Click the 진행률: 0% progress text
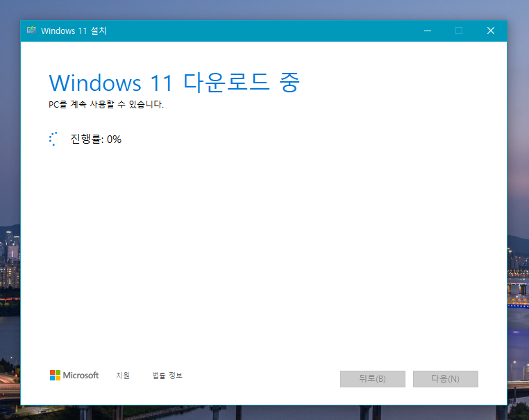 coord(96,139)
